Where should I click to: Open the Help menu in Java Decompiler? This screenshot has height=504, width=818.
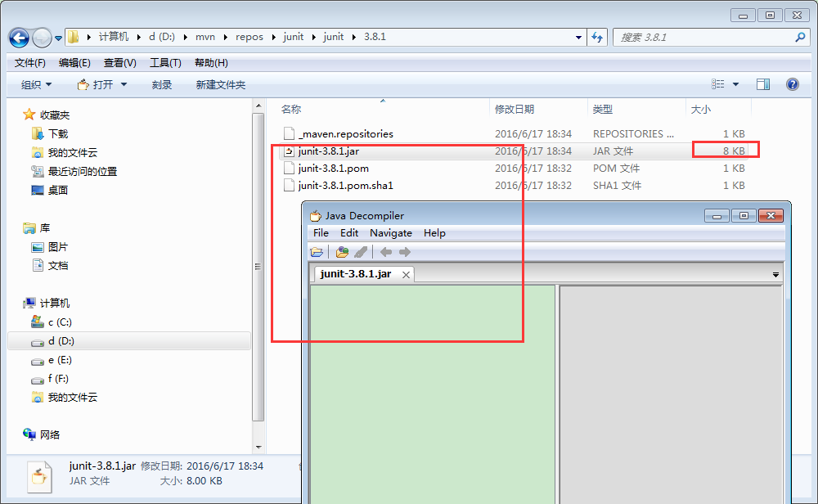point(434,232)
